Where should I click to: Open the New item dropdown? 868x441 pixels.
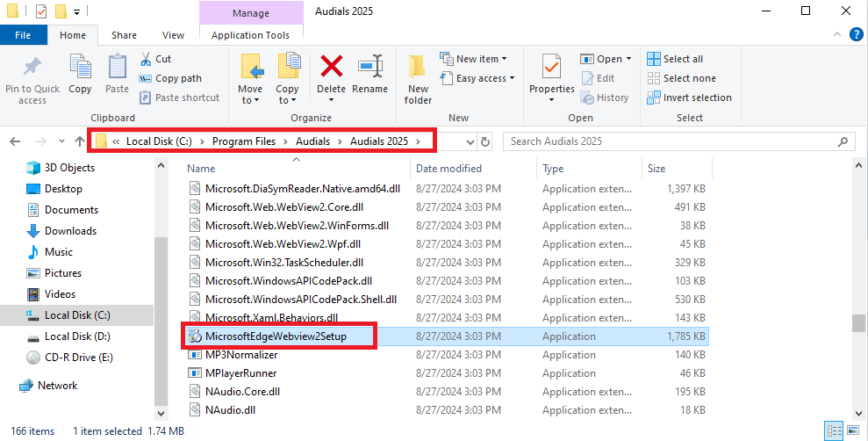pos(473,59)
